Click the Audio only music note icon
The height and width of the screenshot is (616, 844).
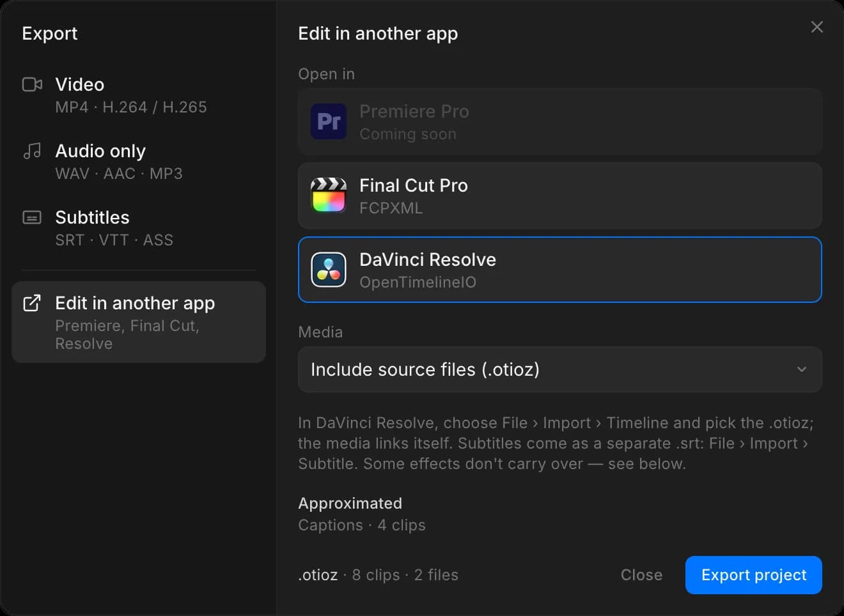click(32, 151)
